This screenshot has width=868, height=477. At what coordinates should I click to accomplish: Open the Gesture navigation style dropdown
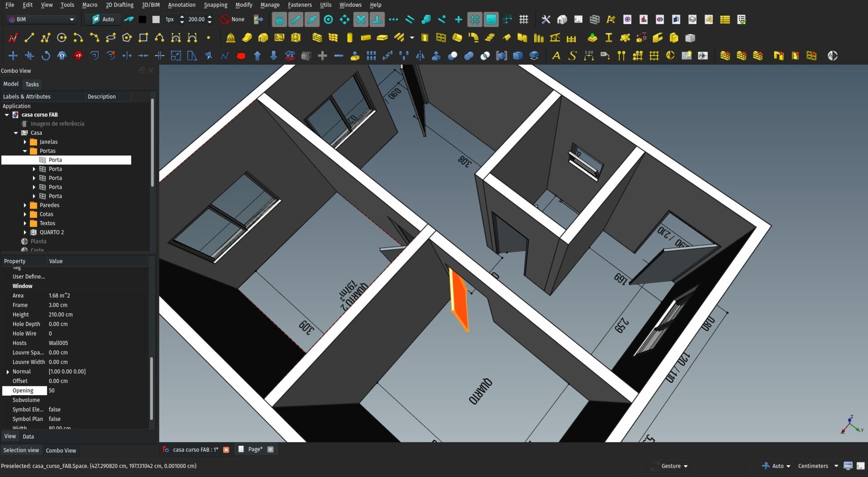[669, 466]
